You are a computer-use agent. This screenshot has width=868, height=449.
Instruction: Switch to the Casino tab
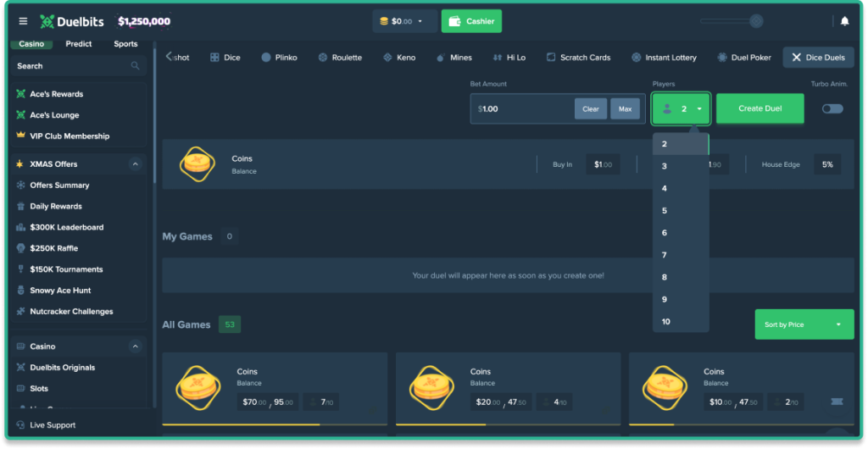point(31,44)
